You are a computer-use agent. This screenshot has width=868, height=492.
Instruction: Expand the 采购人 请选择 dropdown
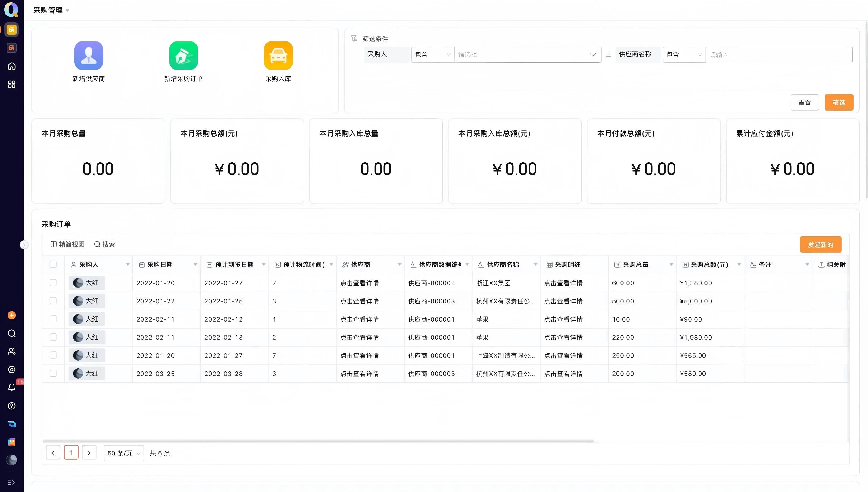pos(527,55)
